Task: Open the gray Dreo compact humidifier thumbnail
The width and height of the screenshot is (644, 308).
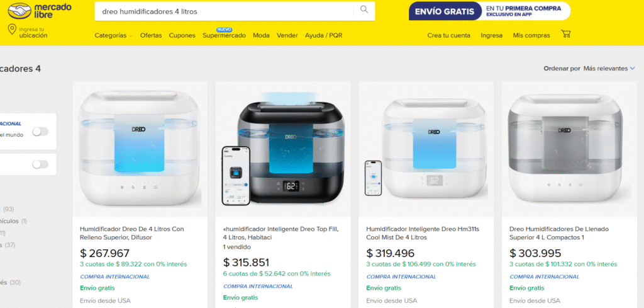Action: (x=569, y=149)
